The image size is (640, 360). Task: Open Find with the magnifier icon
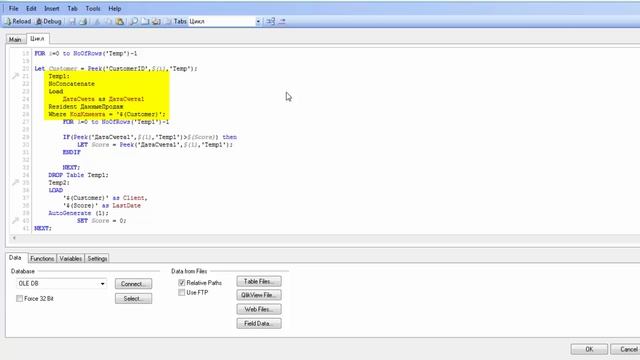(133, 21)
